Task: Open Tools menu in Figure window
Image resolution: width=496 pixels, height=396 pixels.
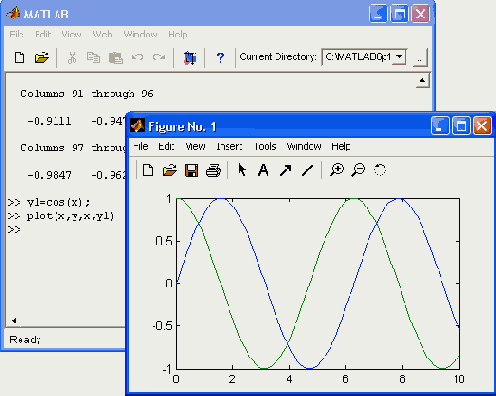Action: (x=265, y=146)
